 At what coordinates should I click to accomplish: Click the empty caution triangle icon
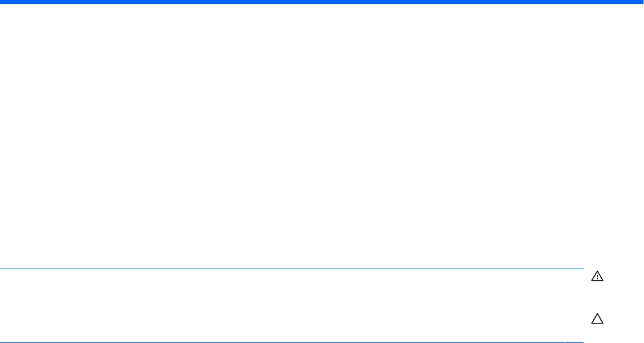click(x=597, y=319)
